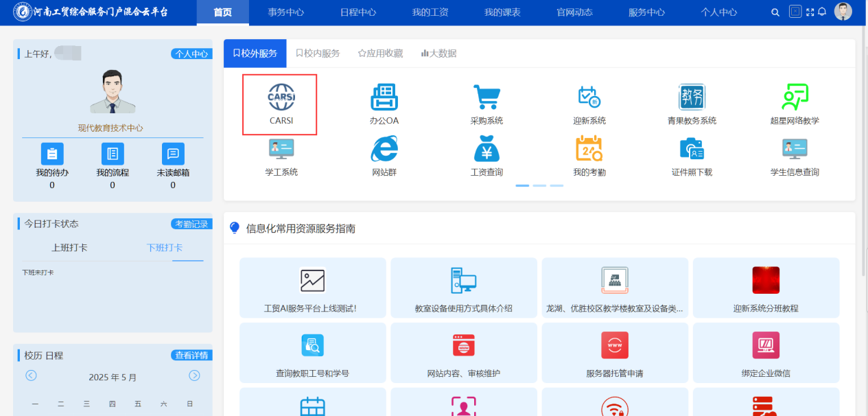Open 工贸AI服务平台上线测试 guide tile

pos(312,288)
